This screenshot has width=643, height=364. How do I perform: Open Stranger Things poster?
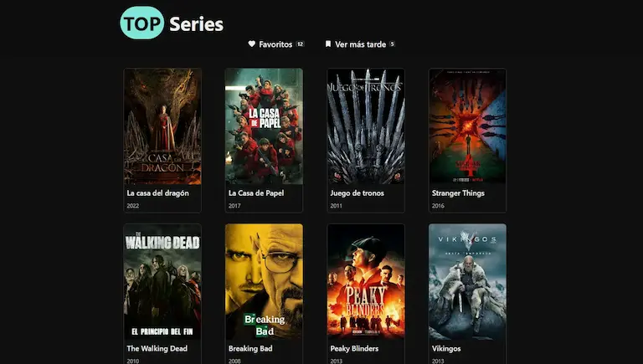[467, 126]
